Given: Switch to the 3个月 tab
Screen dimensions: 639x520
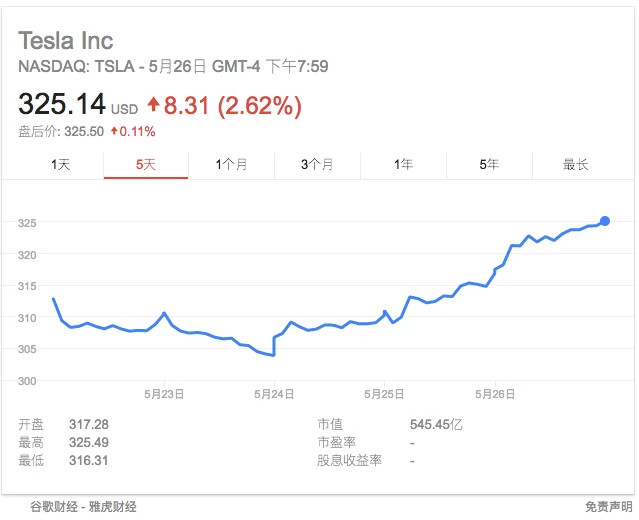Looking at the screenshot, I should tap(317, 165).
